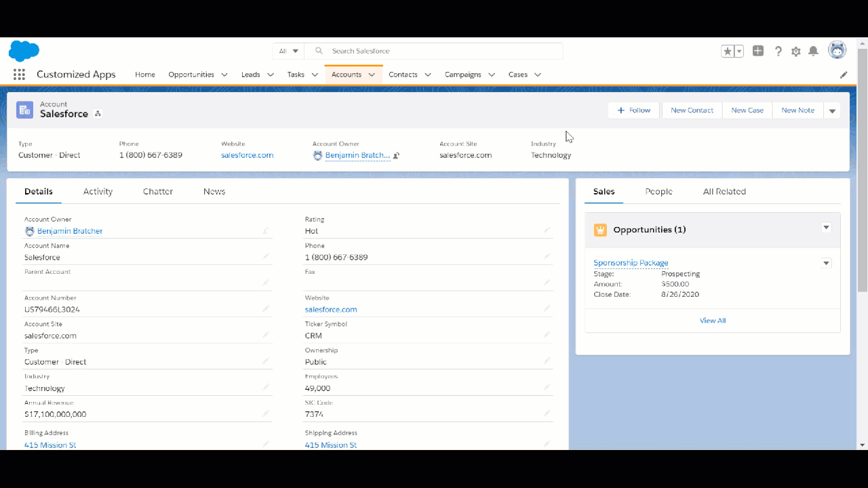Screen dimensions: 868x488
Task: Click the SIC Code edit pencil
Action: coord(547,413)
